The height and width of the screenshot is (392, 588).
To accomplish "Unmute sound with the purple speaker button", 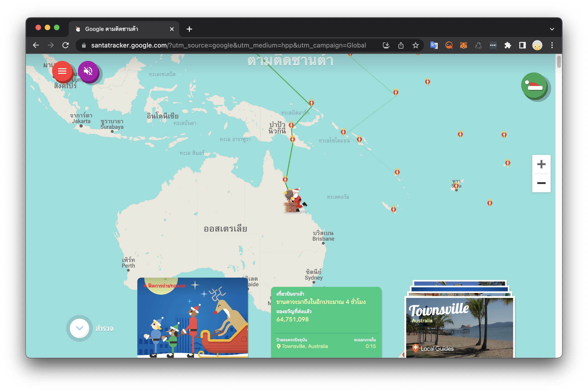I will coord(88,71).
